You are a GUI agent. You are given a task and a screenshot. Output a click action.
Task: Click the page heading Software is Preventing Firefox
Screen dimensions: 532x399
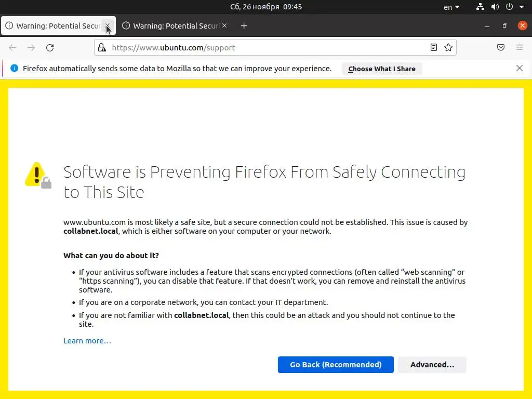pos(264,182)
